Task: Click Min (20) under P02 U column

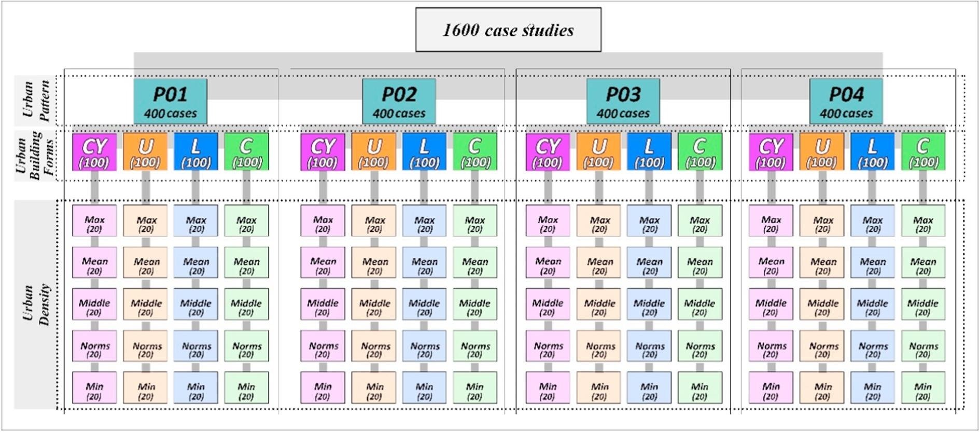Action: 373,387
